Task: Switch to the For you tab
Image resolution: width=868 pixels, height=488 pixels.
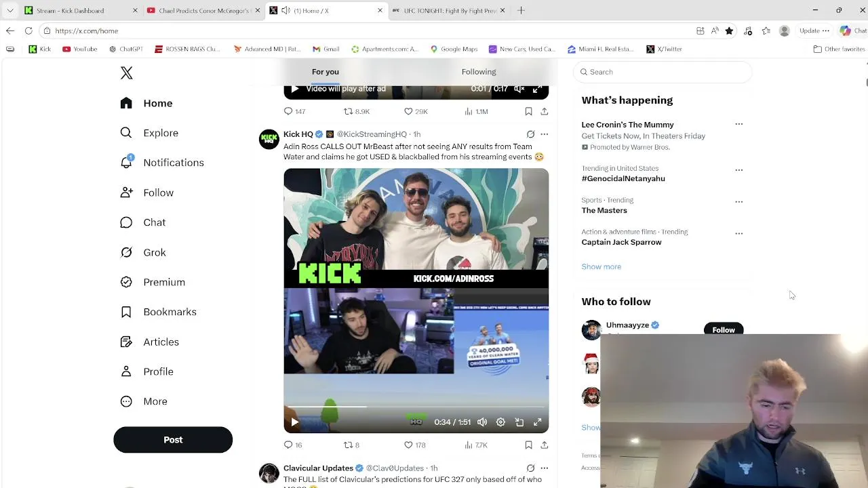Action: point(325,72)
